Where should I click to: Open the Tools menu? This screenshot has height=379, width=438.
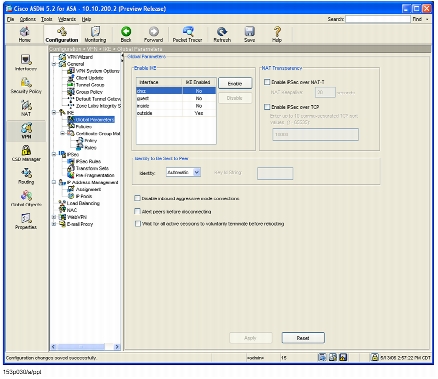[47, 19]
